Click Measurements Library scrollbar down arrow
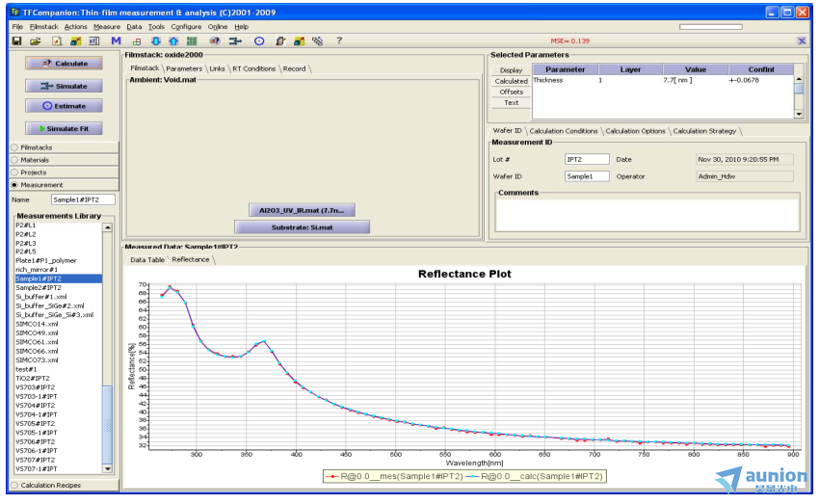The height and width of the screenshot is (504, 819). click(x=107, y=469)
